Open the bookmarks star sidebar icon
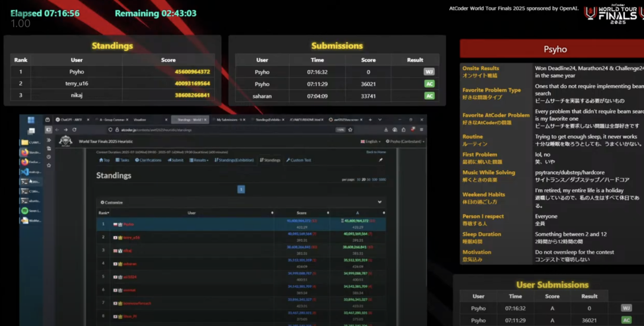 pos(49,165)
